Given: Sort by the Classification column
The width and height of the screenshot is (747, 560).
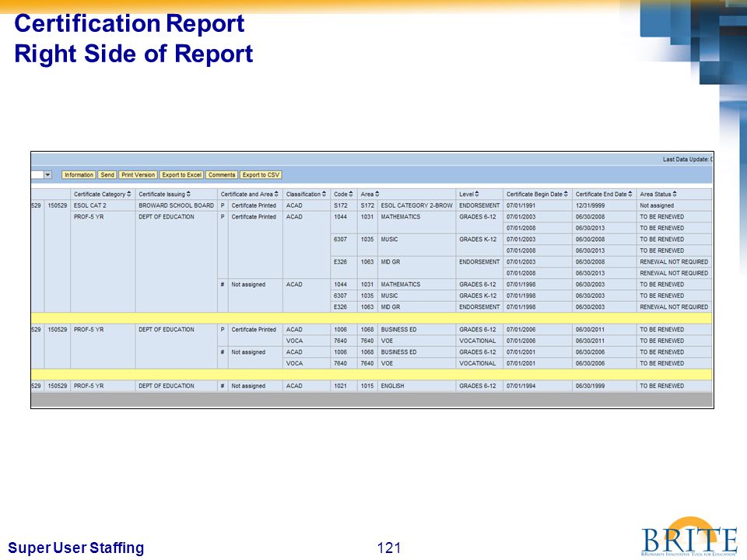Looking at the screenshot, I should point(324,194).
